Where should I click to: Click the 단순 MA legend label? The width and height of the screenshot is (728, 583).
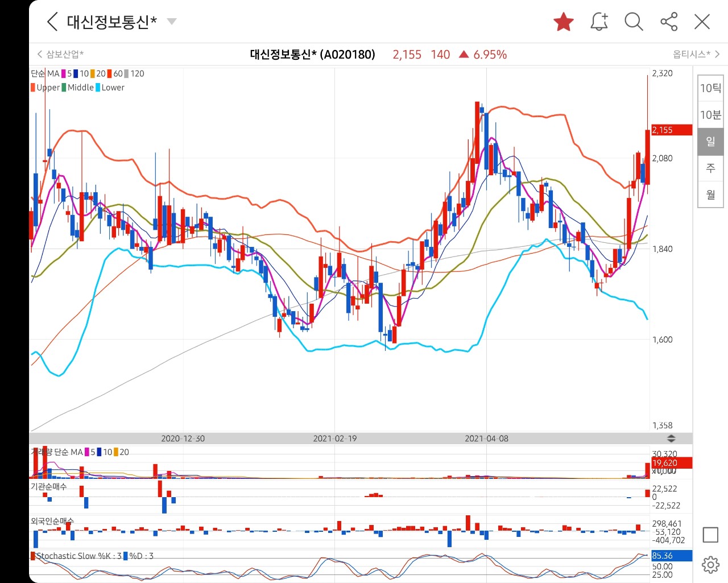pyautogui.click(x=45, y=73)
